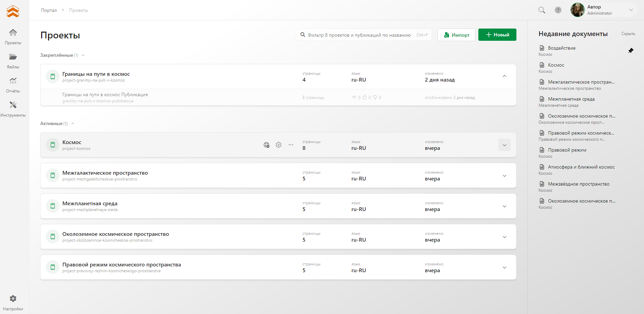This screenshot has width=644, height=314.
Task: Click the views eye counter on the publication
Action: click(356, 98)
